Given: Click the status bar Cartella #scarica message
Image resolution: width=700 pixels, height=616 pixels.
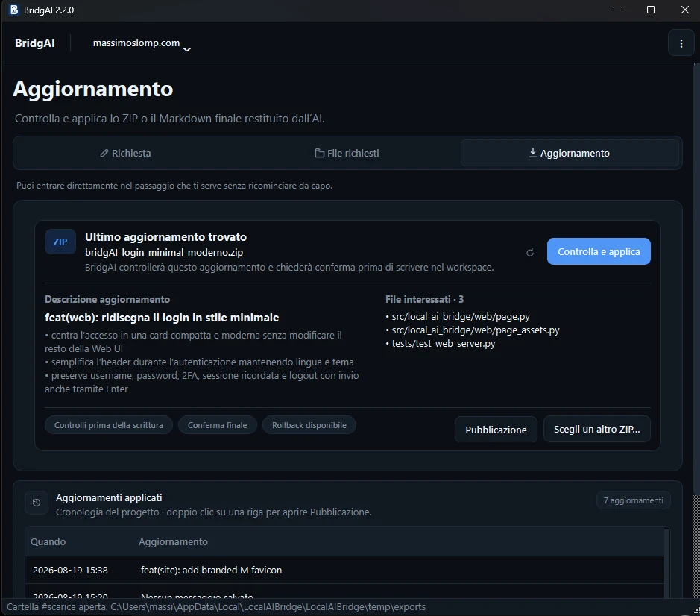Looking at the screenshot, I should pos(216,607).
